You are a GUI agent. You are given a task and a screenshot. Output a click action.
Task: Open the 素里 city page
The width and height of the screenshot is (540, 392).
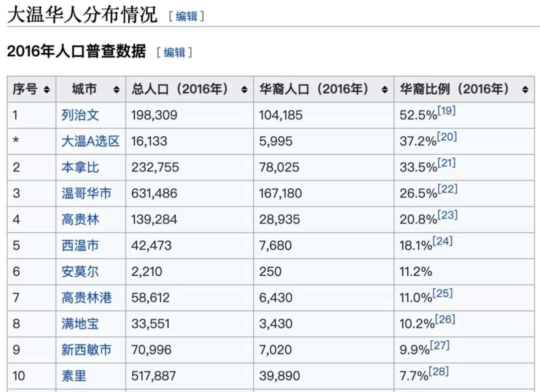point(73,375)
